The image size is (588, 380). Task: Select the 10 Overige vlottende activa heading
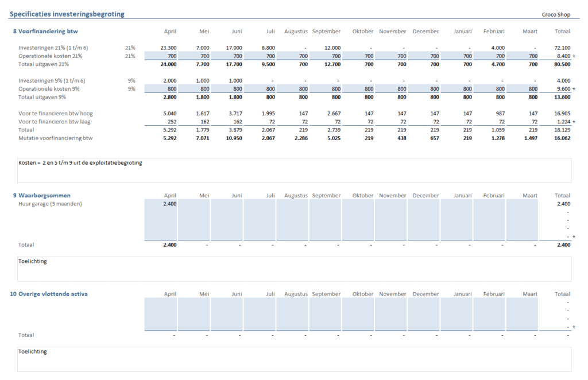point(49,294)
